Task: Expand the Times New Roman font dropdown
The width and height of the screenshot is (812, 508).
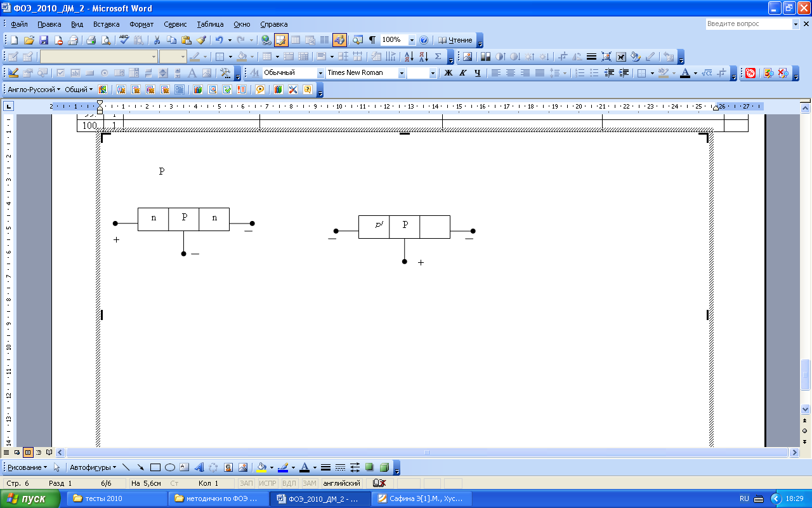Action: click(x=402, y=73)
